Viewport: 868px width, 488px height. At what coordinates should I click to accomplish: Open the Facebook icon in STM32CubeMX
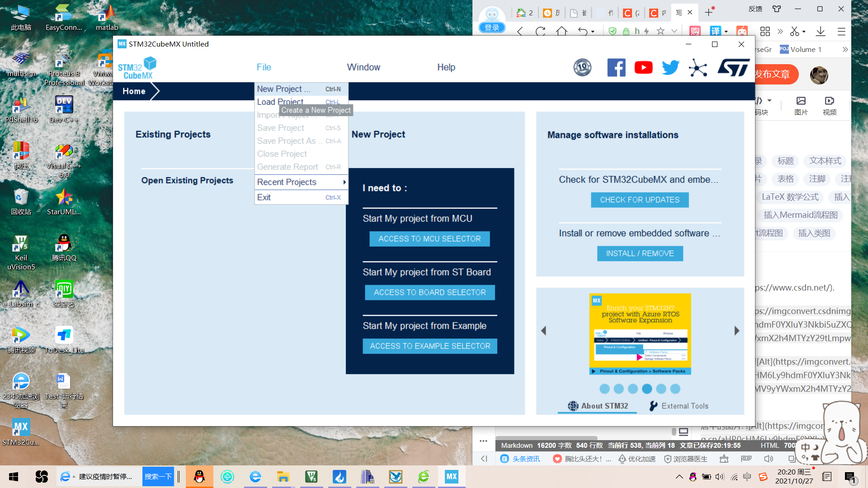pos(616,68)
